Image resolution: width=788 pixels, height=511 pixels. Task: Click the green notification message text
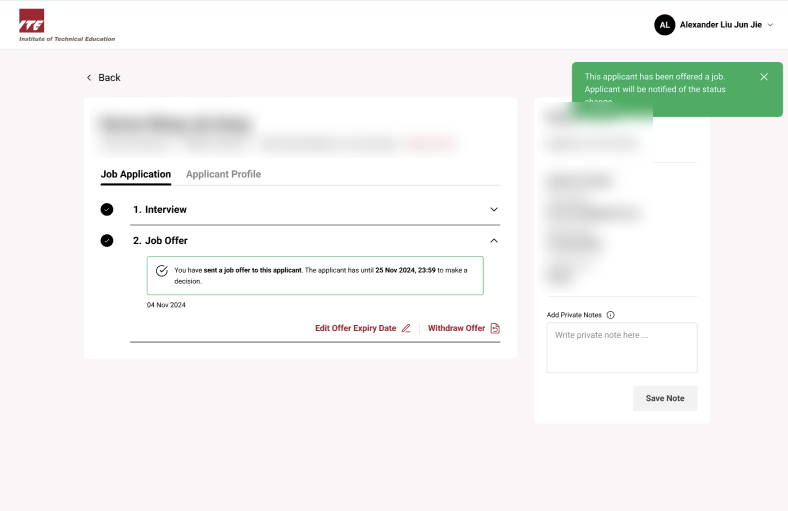(655, 89)
